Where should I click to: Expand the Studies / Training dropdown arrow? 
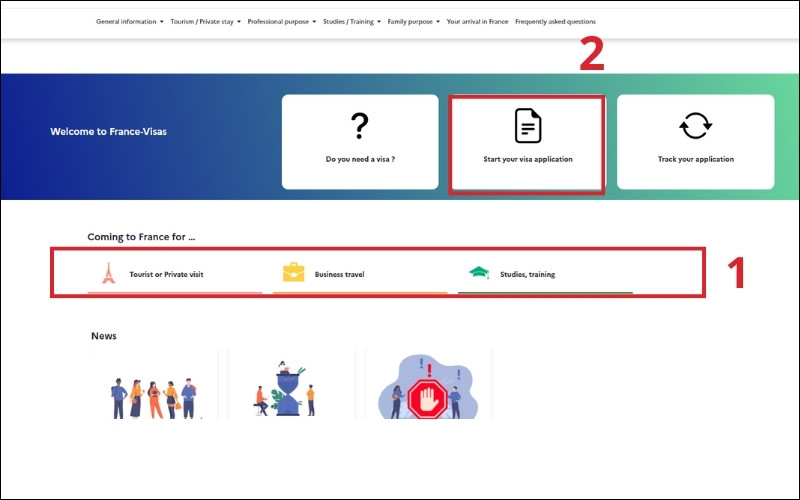(379, 21)
